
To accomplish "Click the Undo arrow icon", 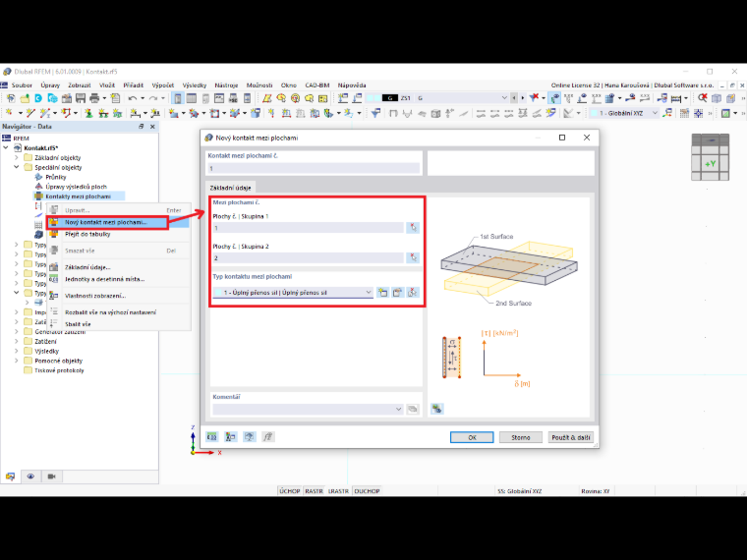I will (x=133, y=98).
